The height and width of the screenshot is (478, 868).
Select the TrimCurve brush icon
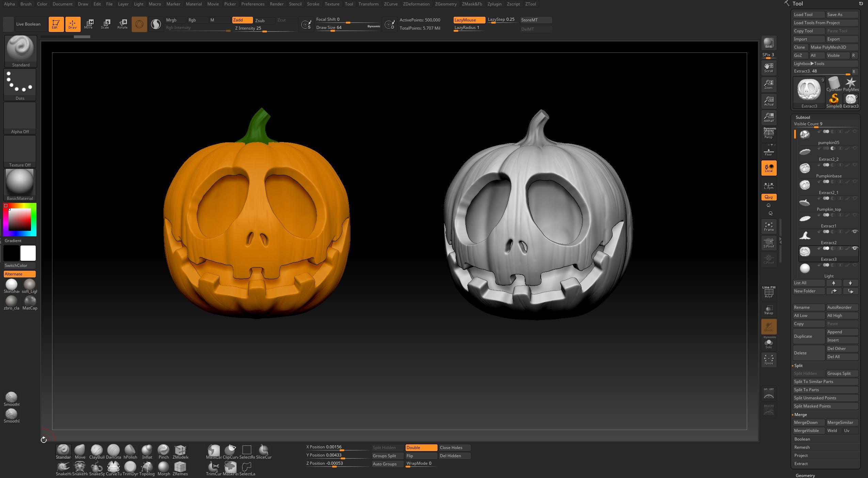[214, 468]
